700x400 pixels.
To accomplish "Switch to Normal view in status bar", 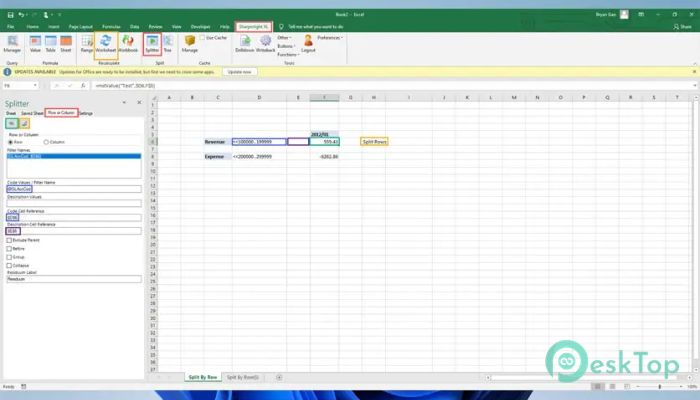I will pyautogui.click(x=597, y=386).
